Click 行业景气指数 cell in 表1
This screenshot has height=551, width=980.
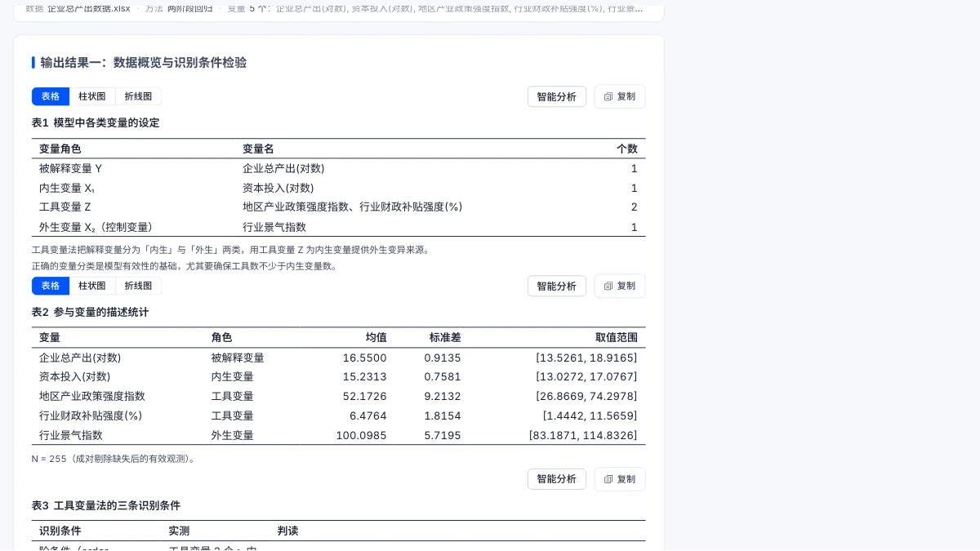pos(274,227)
